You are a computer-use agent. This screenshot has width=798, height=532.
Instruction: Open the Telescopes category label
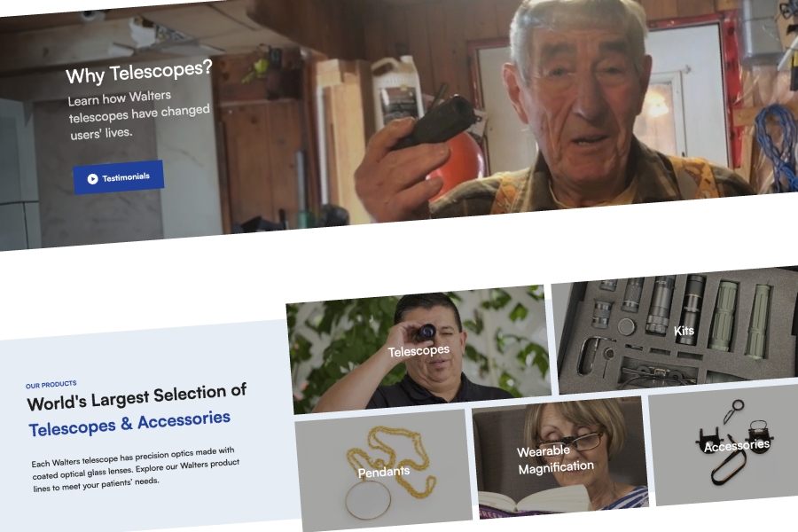pos(419,351)
